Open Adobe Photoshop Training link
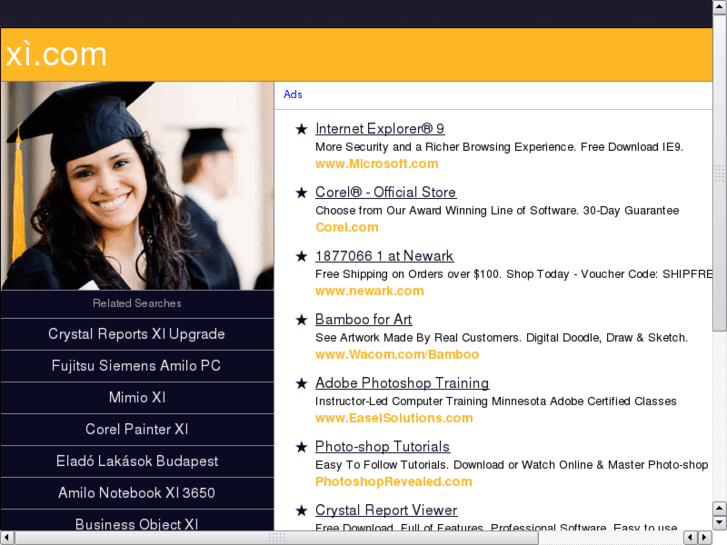727x545 pixels. pos(402,383)
